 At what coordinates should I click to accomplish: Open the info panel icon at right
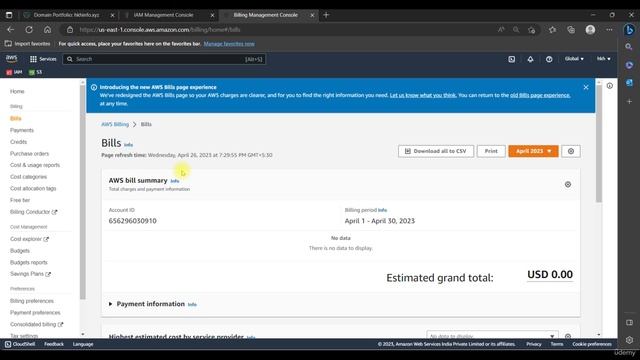click(609, 86)
